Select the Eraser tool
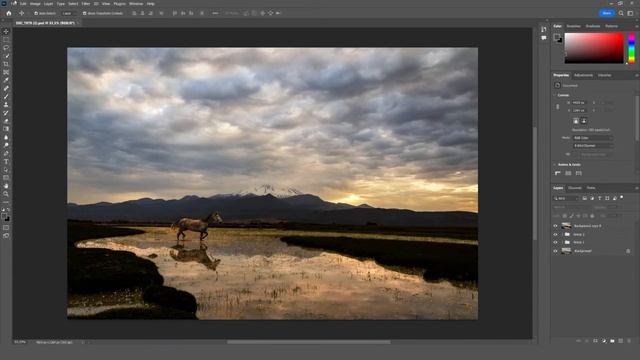The width and height of the screenshot is (640, 360). [x=6, y=121]
